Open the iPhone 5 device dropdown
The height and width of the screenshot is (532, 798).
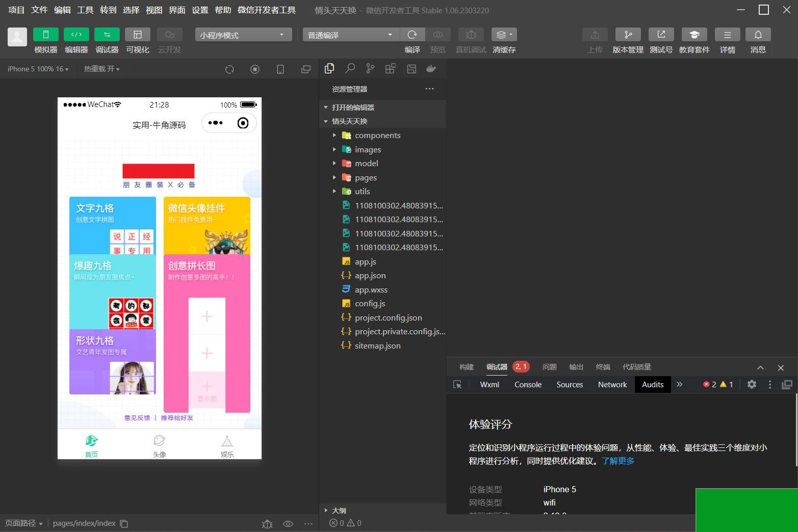coord(38,69)
